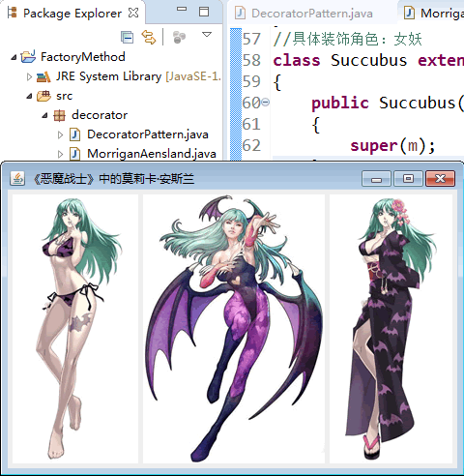Toggle Link with Editor icon
This screenshot has height=476, width=464.
pyautogui.click(x=149, y=38)
